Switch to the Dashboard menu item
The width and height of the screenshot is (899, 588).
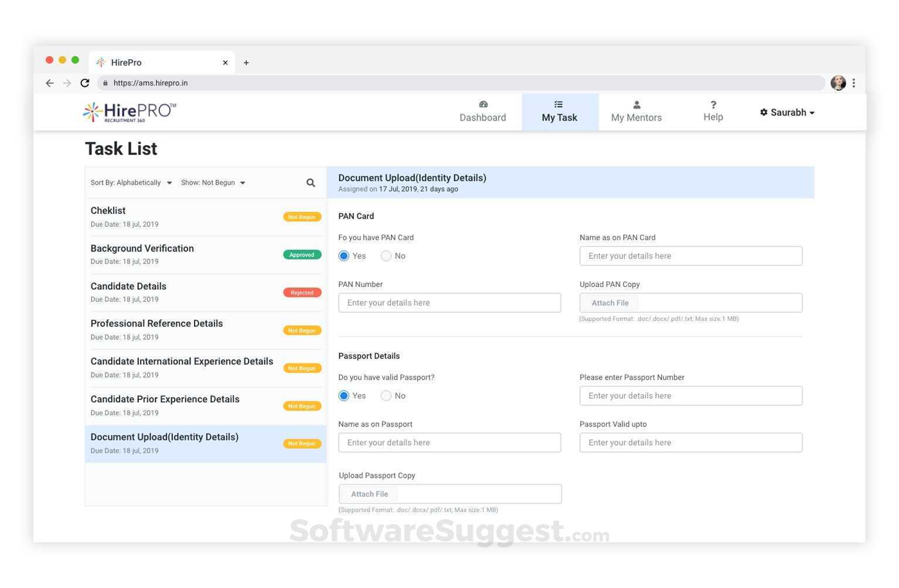point(482,117)
